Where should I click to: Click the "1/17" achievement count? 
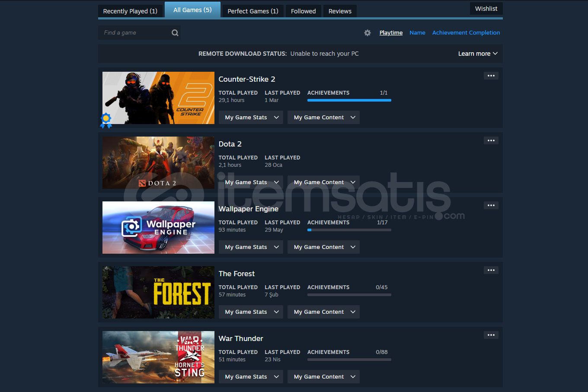tap(382, 223)
